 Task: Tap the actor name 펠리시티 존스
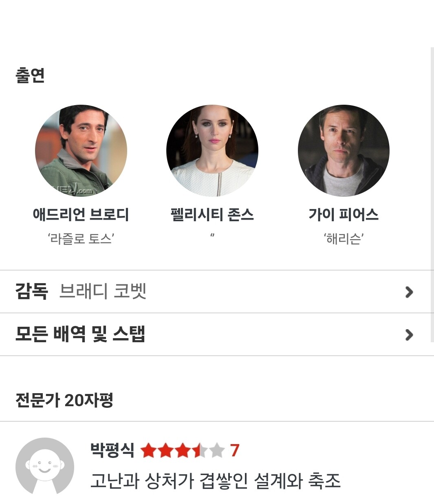click(x=212, y=214)
